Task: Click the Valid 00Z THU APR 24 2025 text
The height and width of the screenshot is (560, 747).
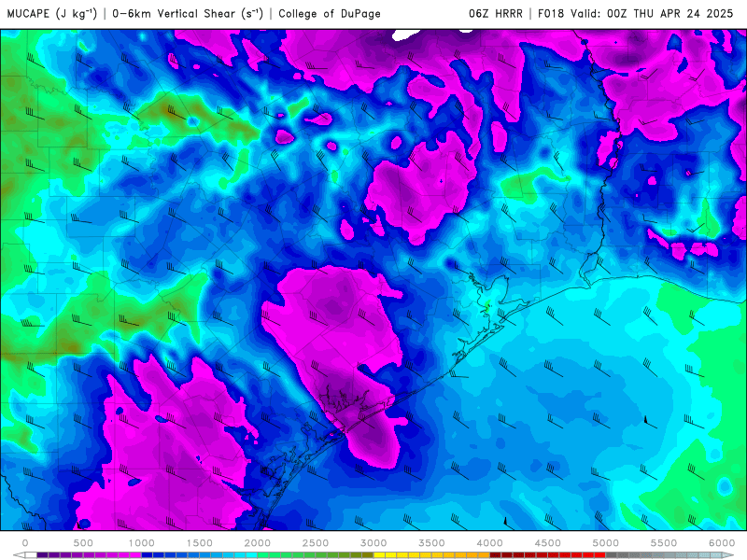Action: click(652, 13)
